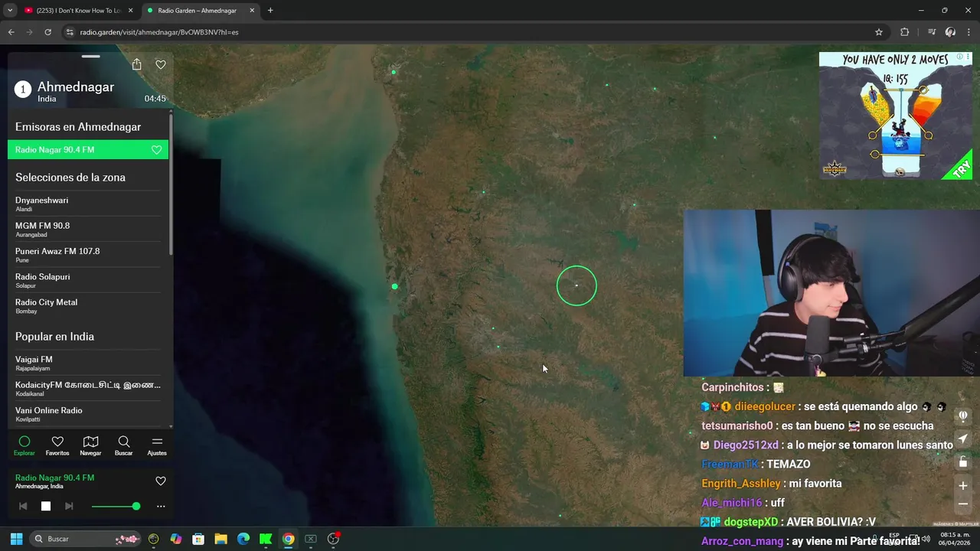Open Microsoft Store from taskbar
This screenshot has width=980, height=551.
coord(198,539)
